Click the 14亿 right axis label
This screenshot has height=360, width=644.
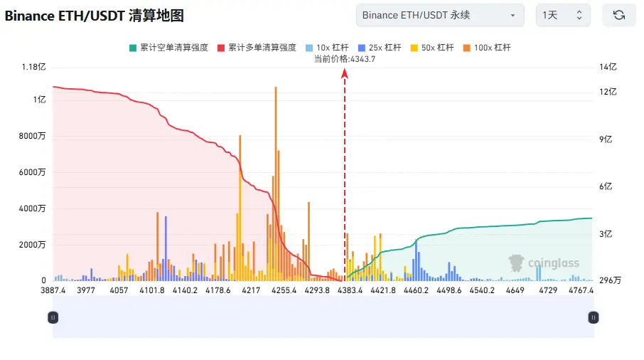click(608, 67)
